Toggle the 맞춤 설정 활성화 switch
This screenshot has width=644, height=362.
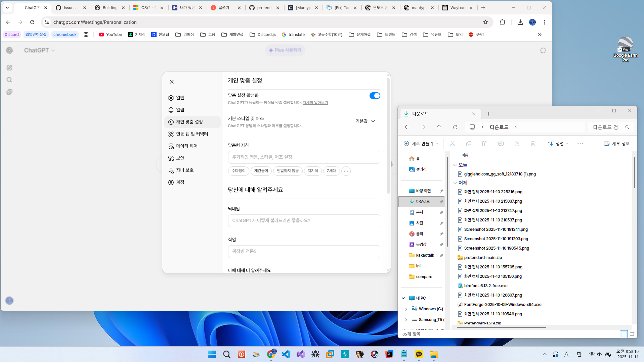pos(375,96)
